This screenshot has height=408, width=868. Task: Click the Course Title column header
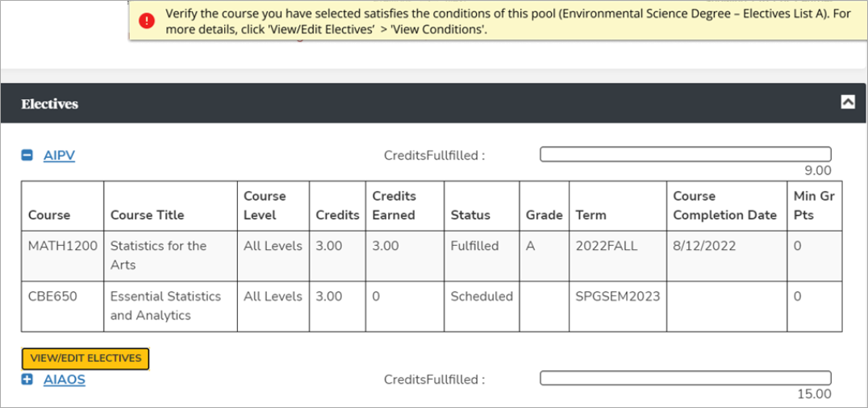click(147, 215)
